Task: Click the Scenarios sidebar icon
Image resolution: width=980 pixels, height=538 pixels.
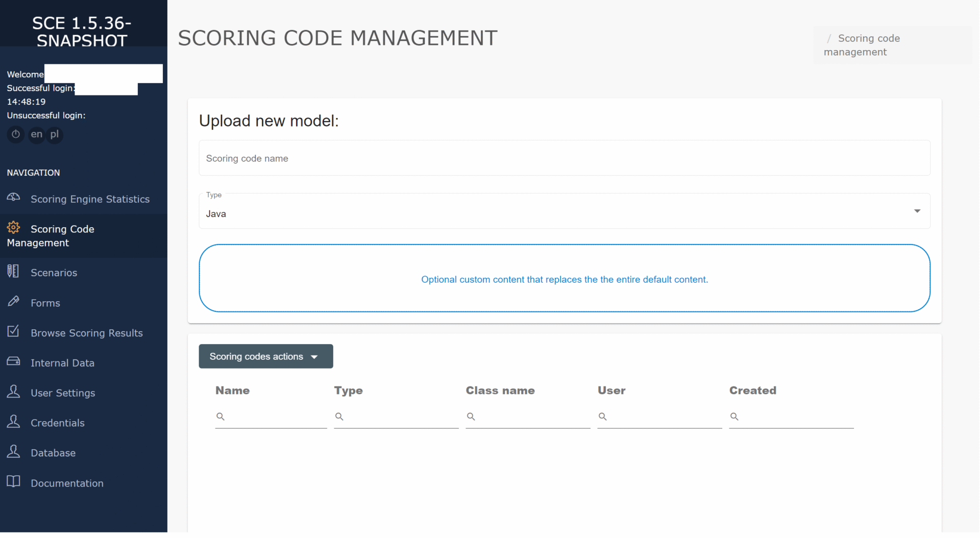Action: click(x=14, y=271)
